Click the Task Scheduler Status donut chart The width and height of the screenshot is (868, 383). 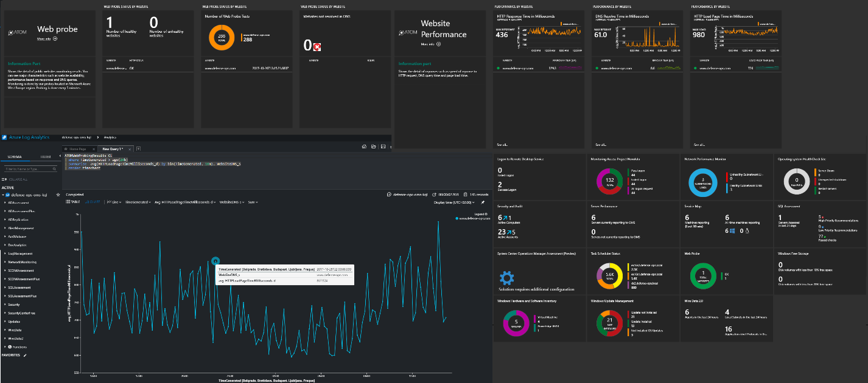(x=609, y=276)
